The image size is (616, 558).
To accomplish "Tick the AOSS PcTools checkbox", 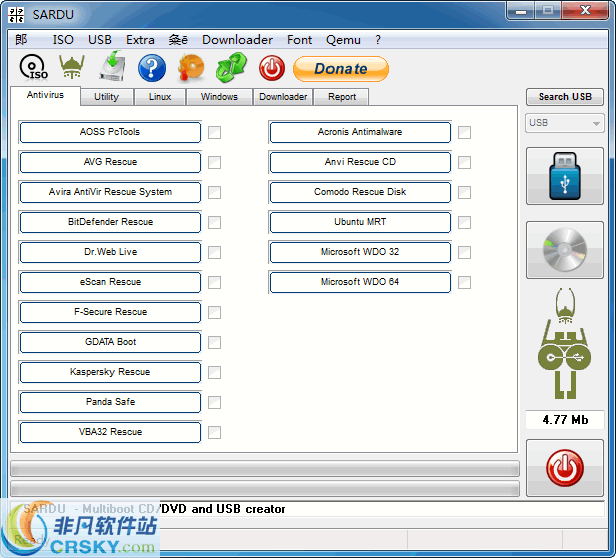I will (214, 132).
